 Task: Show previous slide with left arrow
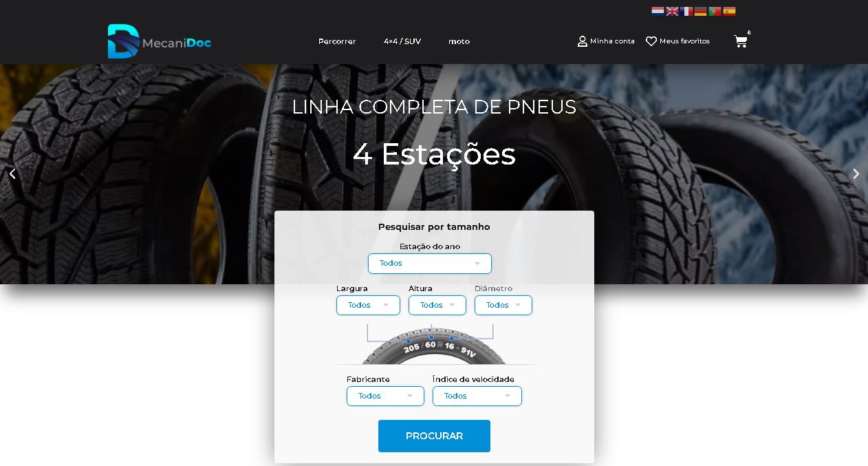click(x=12, y=174)
